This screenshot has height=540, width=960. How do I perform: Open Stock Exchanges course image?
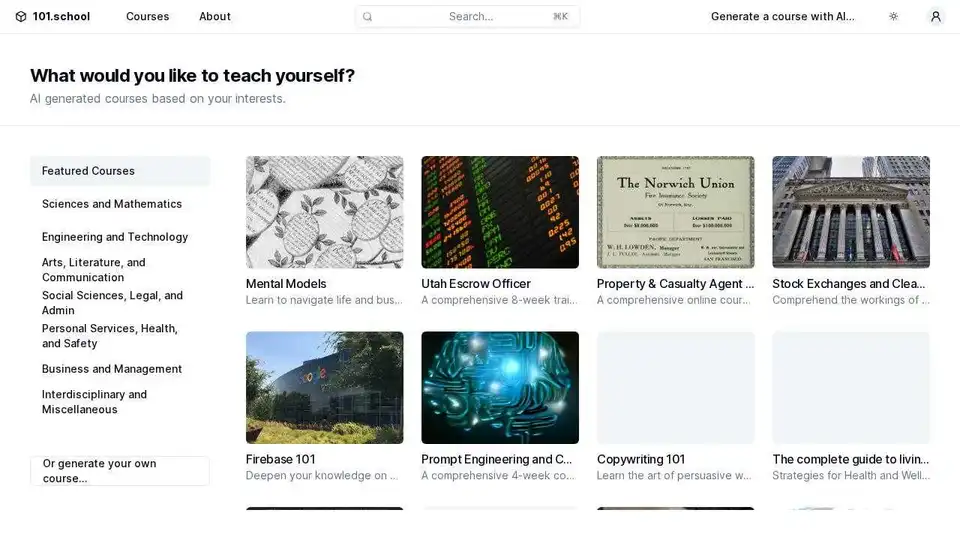851,212
